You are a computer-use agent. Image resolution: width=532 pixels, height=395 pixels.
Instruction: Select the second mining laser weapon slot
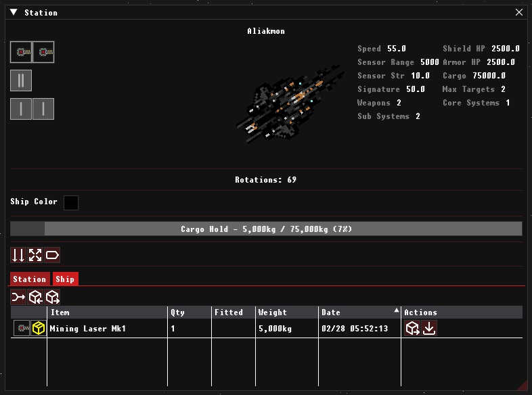(43, 52)
